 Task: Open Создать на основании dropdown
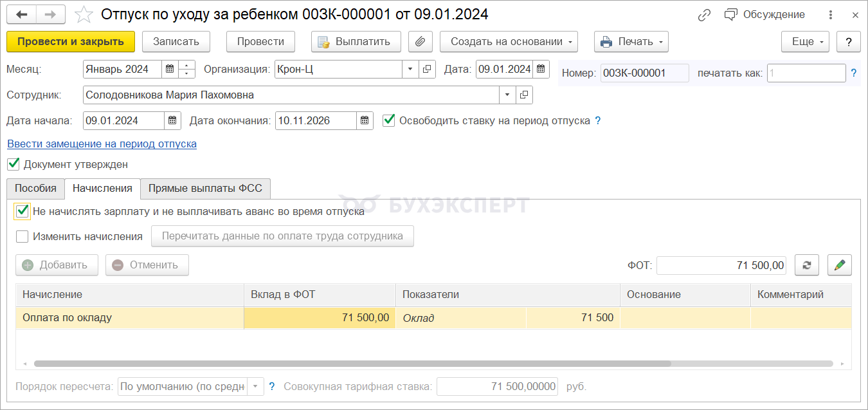(509, 42)
